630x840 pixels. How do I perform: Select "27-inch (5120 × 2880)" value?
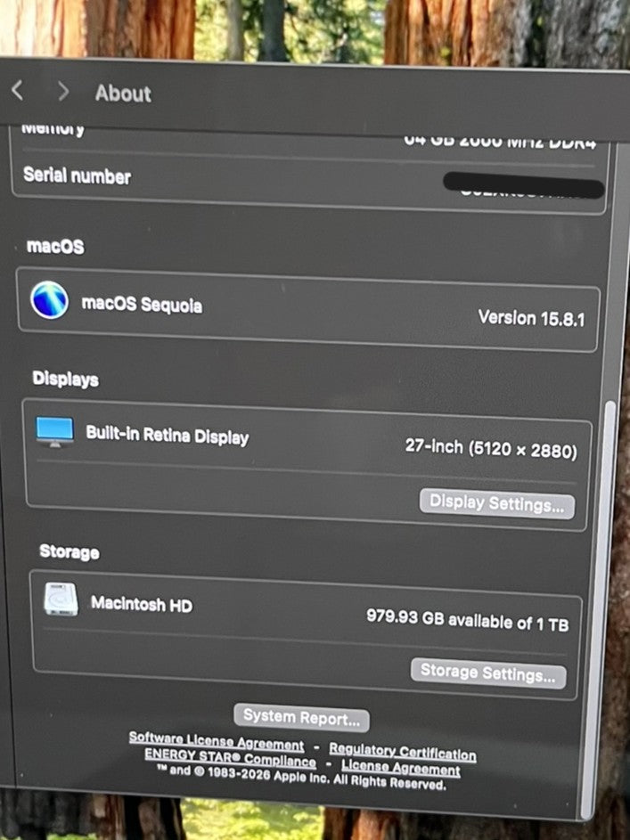[491, 448]
